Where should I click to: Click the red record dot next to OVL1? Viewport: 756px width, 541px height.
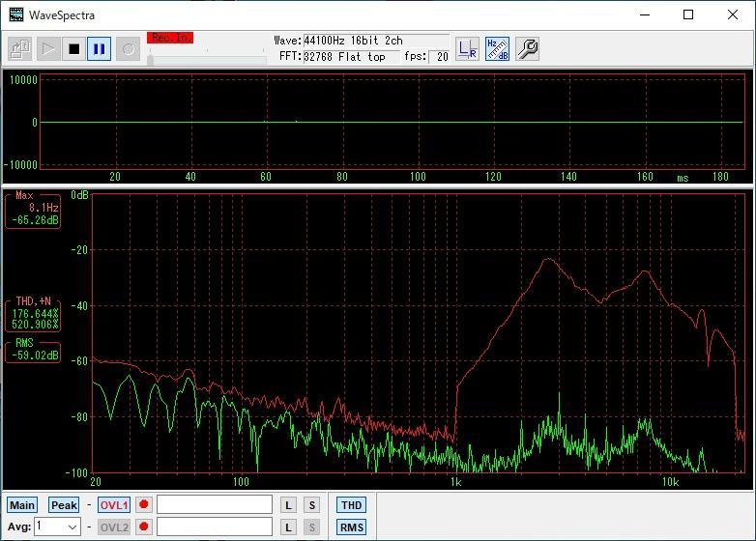tap(144, 505)
